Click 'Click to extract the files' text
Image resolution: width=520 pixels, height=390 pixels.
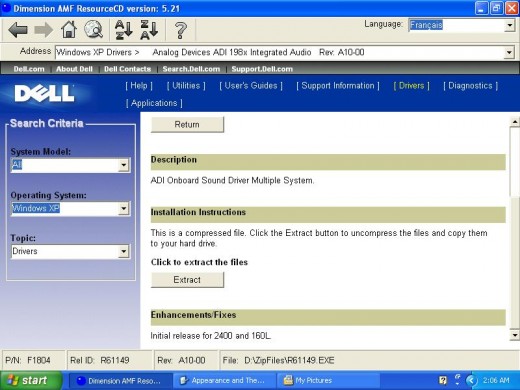pyautogui.click(x=199, y=262)
